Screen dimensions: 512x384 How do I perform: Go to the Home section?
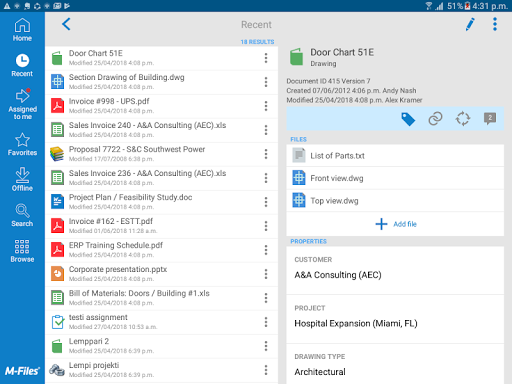coord(22,30)
